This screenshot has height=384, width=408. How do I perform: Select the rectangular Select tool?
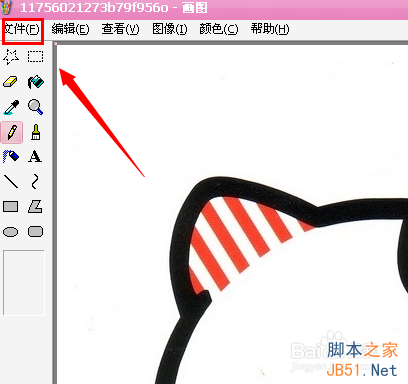[35, 57]
